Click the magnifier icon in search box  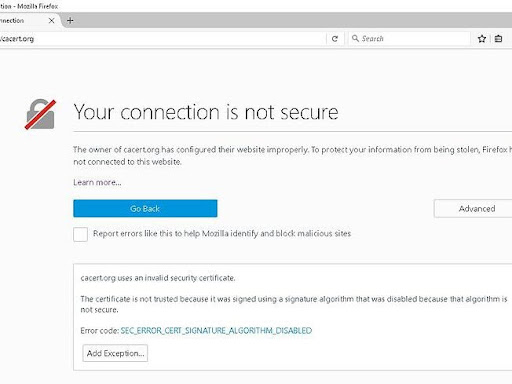pos(355,38)
